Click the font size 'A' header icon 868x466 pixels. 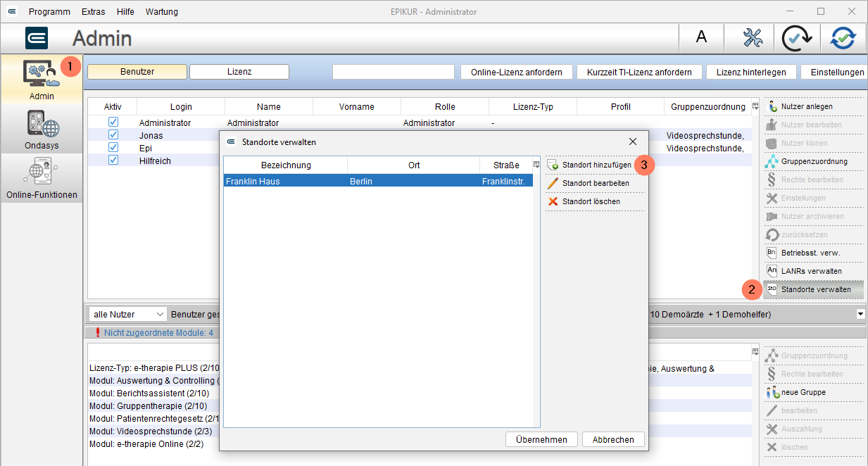[x=701, y=37]
